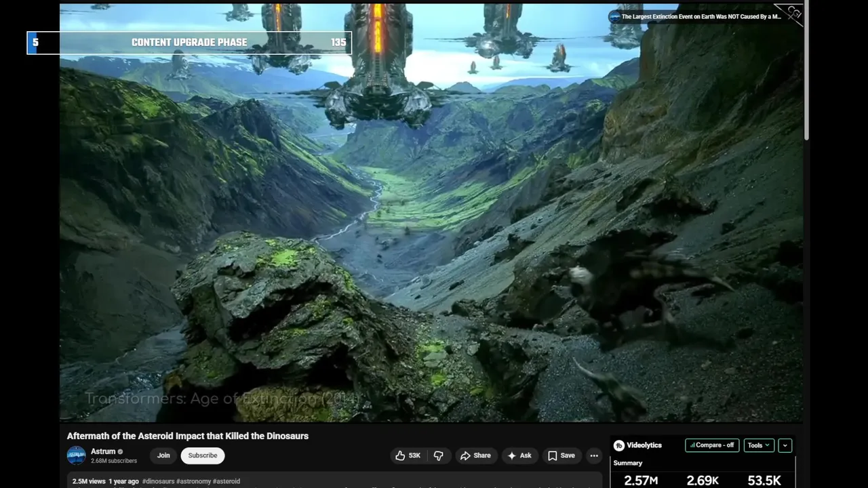
Task: Click the 2.69K summary stat
Action: click(x=703, y=481)
